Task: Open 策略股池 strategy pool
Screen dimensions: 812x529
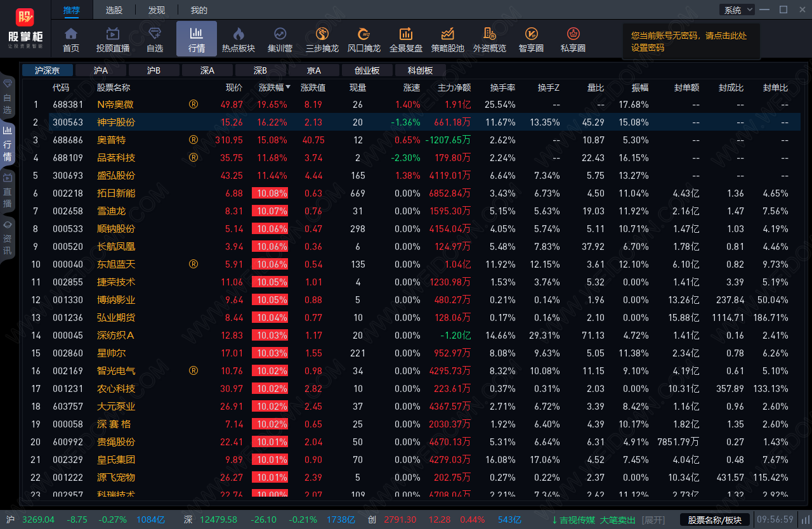Action: point(448,39)
